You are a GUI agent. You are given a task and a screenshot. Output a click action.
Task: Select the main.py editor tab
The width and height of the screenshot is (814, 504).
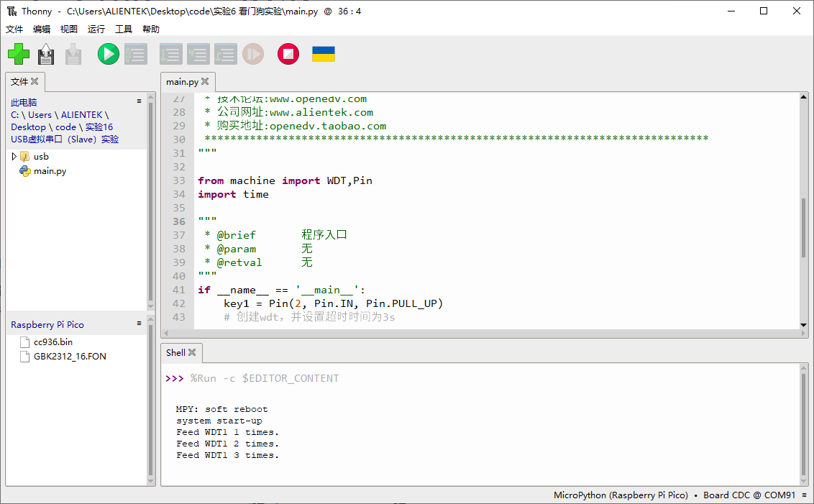[182, 81]
